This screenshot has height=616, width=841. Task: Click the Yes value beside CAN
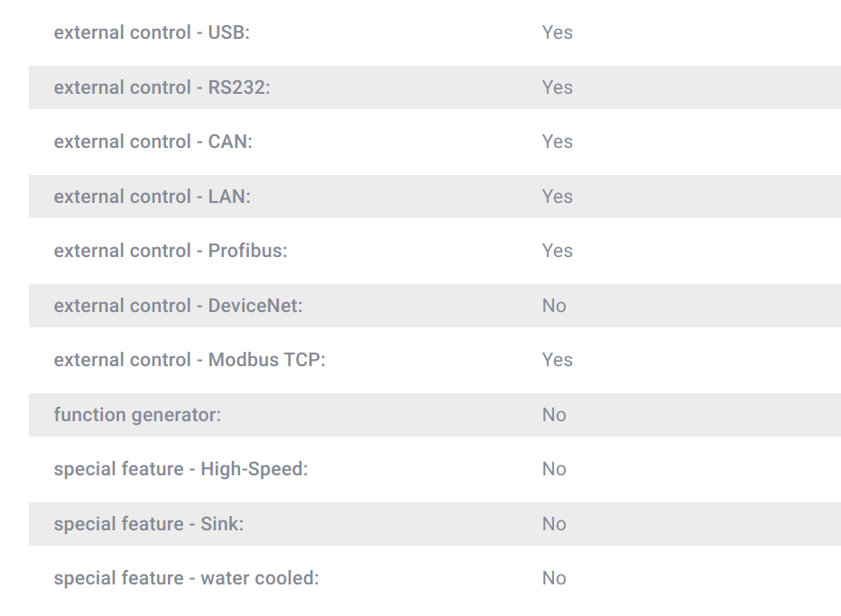[x=558, y=142]
